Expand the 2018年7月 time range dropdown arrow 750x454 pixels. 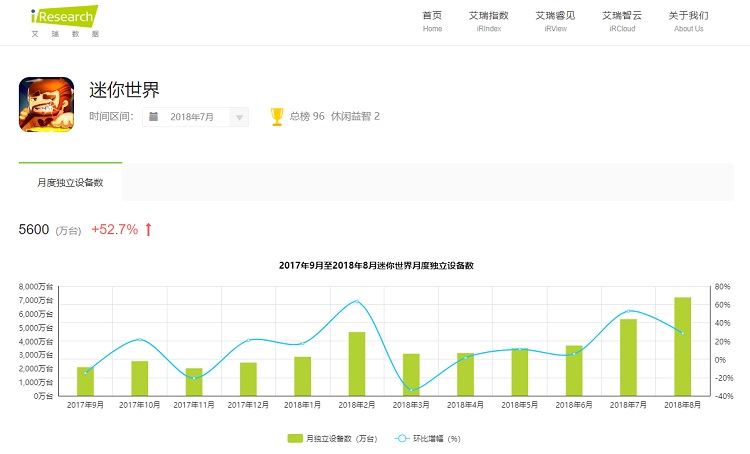[239, 117]
